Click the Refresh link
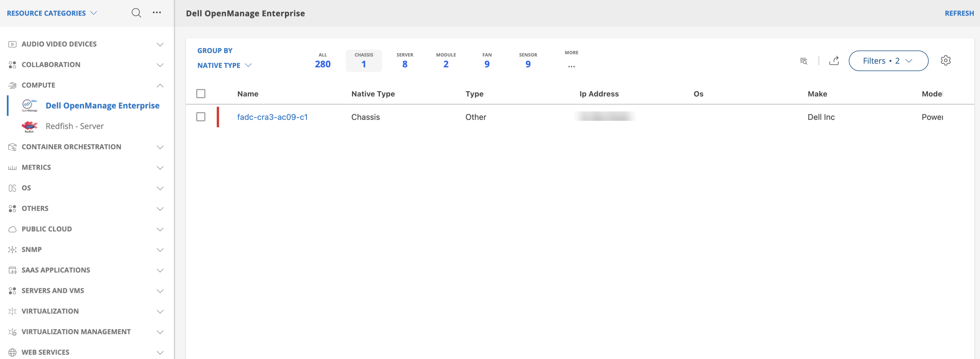Viewport: 980px width, 359px height. tap(959, 13)
